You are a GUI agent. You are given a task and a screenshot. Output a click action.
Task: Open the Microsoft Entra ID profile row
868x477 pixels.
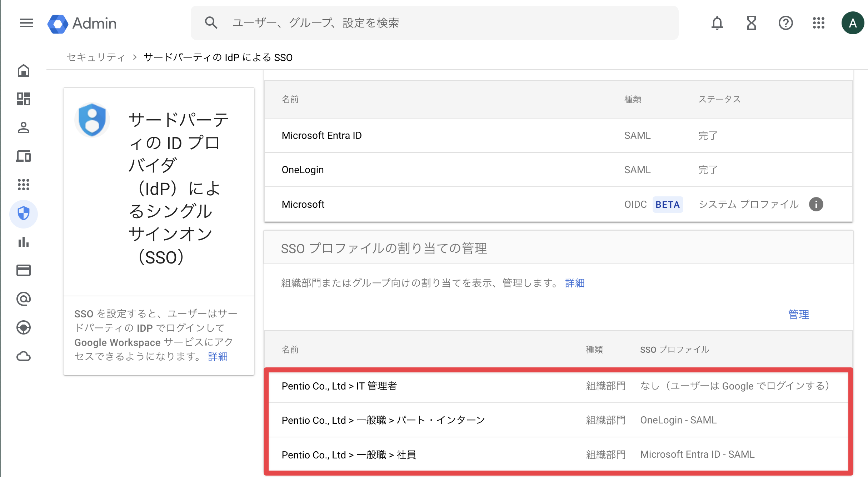[558, 135]
